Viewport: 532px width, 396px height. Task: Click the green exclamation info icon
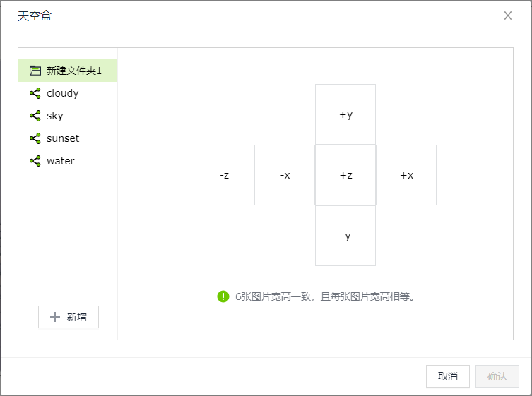pos(223,296)
